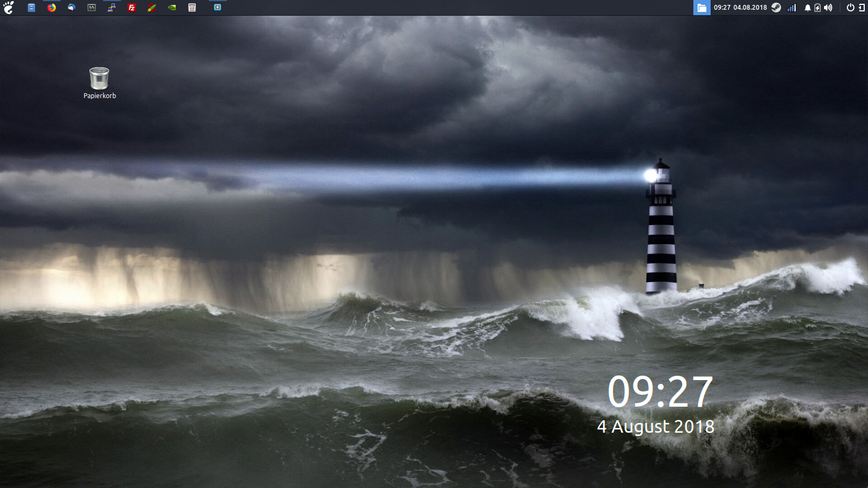Open the terminal emulator
The width and height of the screenshot is (868, 488).
coord(92,8)
